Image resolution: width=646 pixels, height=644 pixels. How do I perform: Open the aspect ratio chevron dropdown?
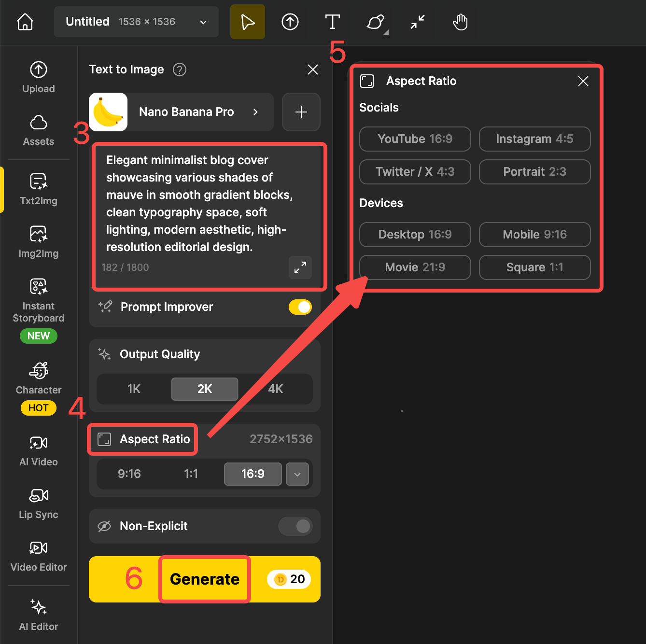tap(297, 474)
